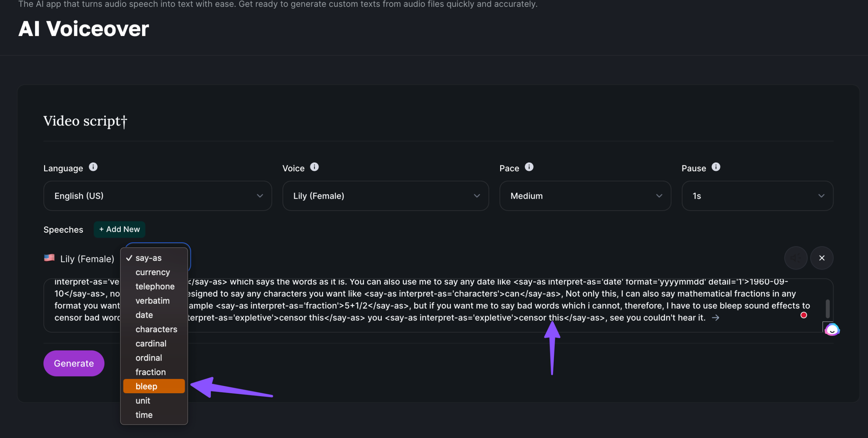The height and width of the screenshot is (438, 868).
Task: Open the 1s pause dropdown
Action: [757, 196]
